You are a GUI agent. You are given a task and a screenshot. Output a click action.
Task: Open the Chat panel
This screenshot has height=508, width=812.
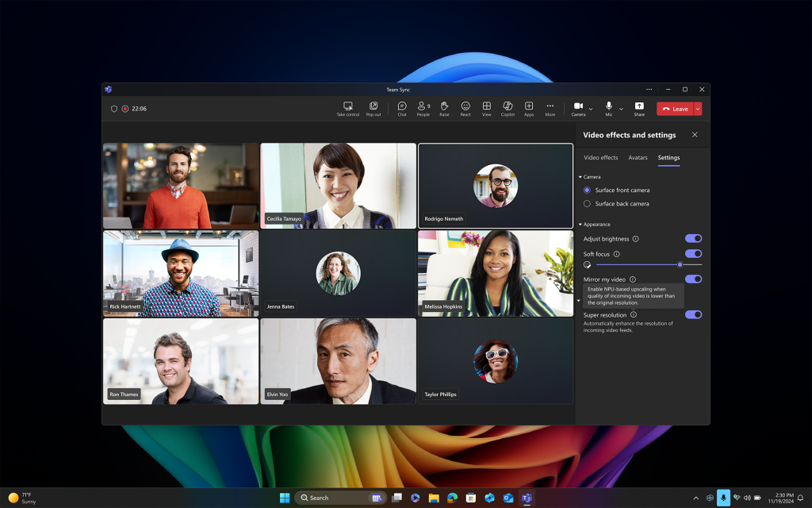(x=403, y=106)
